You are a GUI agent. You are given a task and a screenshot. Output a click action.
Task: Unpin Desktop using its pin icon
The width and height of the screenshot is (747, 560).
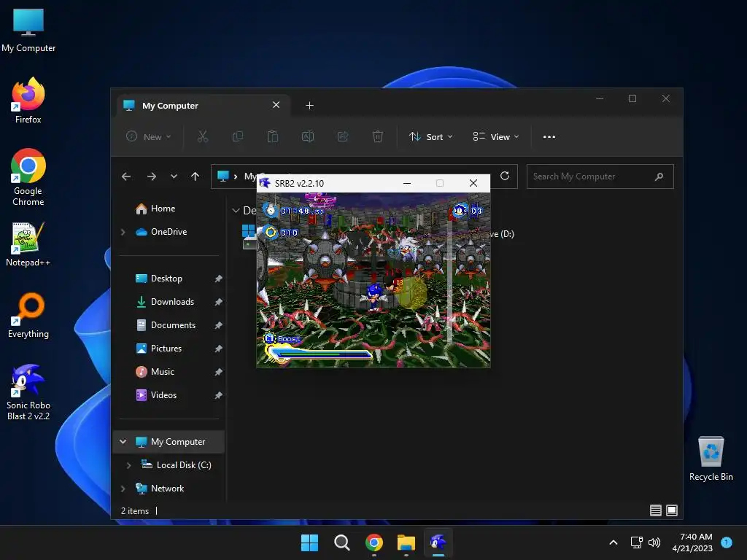[x=218, y=279]
